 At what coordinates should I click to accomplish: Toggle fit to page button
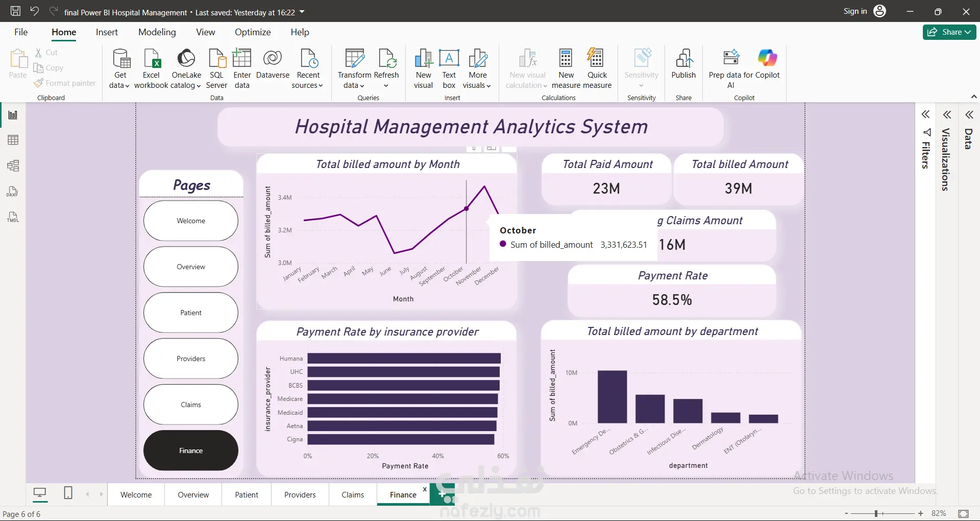click(964, 513)
